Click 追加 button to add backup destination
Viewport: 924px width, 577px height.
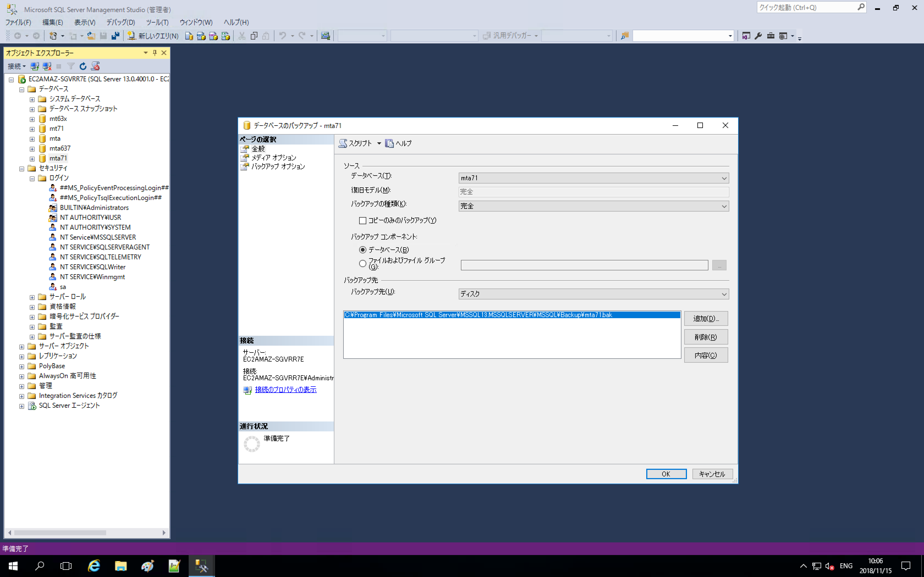pyautogui.click(x=706, y=318)
